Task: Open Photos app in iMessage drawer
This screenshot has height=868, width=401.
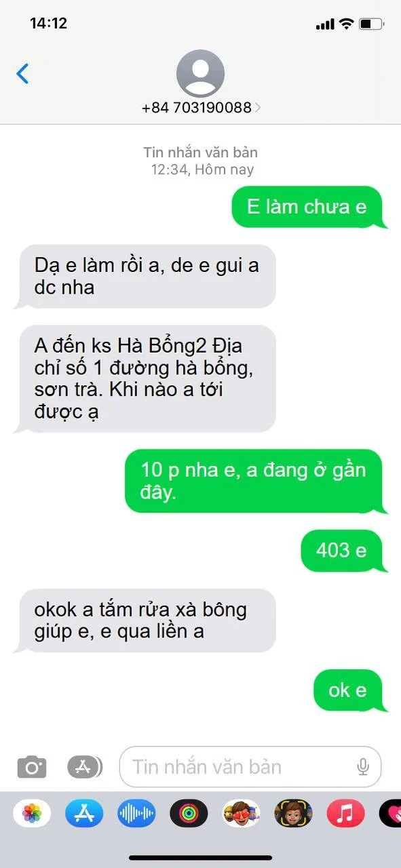Action: click(33, 813)
